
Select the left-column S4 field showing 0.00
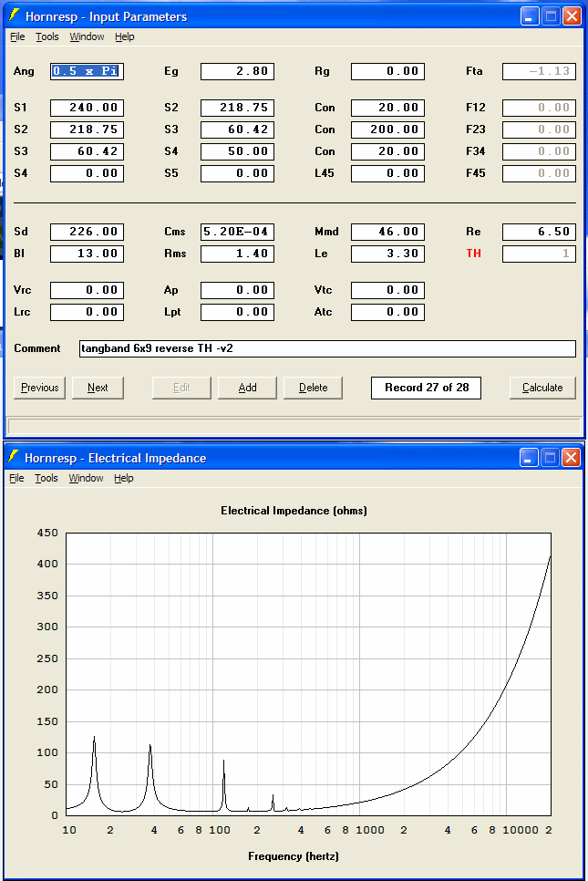click(87, 173)
